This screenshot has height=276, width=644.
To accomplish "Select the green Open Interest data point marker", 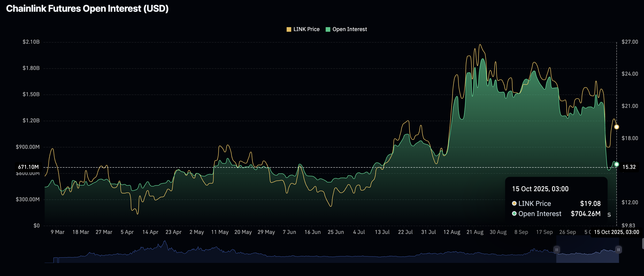I will click(616, 164).
